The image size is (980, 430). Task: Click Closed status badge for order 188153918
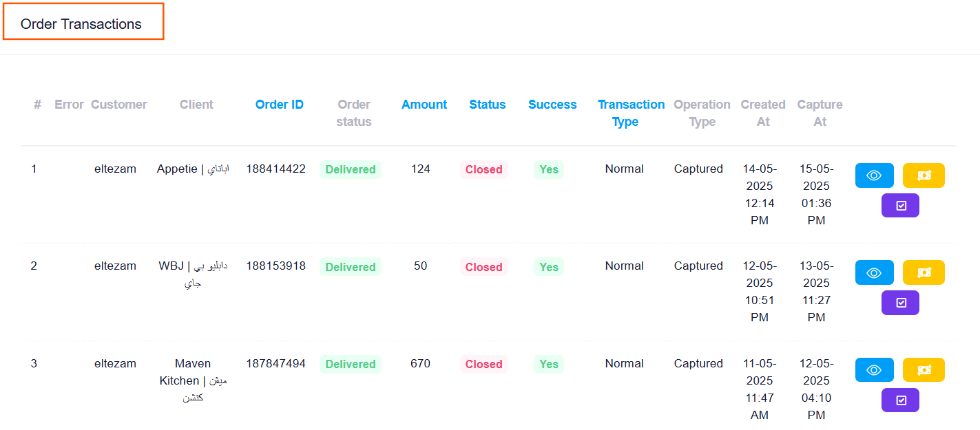[483, 267]
